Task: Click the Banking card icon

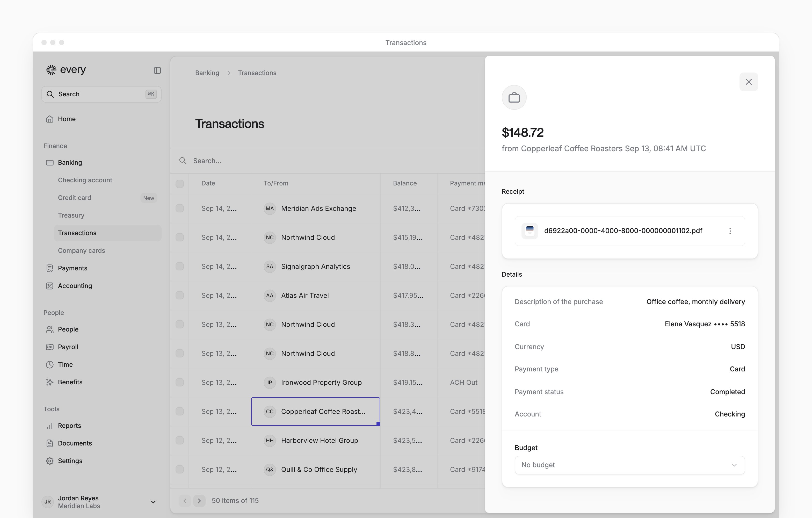Action: [x=49, y=163]
